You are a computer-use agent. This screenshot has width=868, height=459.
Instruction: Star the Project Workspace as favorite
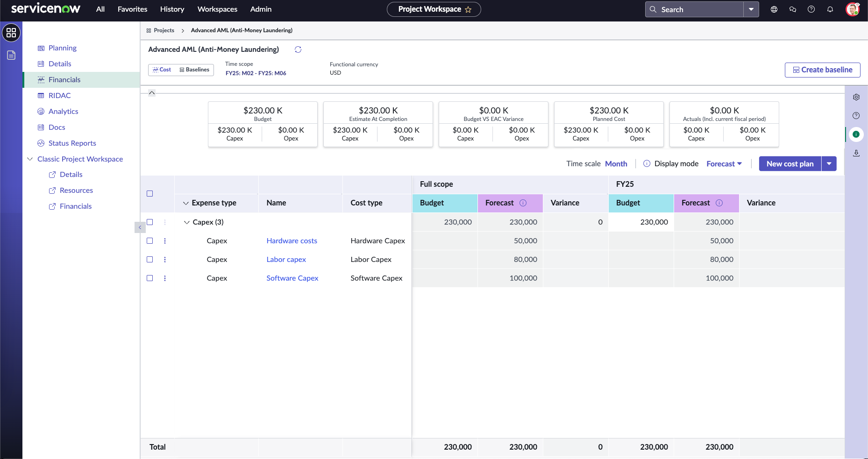coord(468,9)
